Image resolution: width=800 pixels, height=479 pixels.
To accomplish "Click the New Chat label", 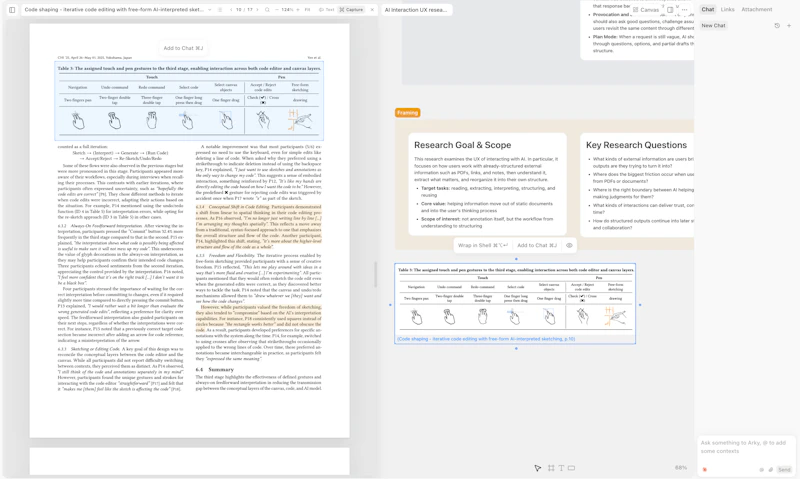I will (x=713, y=26).
